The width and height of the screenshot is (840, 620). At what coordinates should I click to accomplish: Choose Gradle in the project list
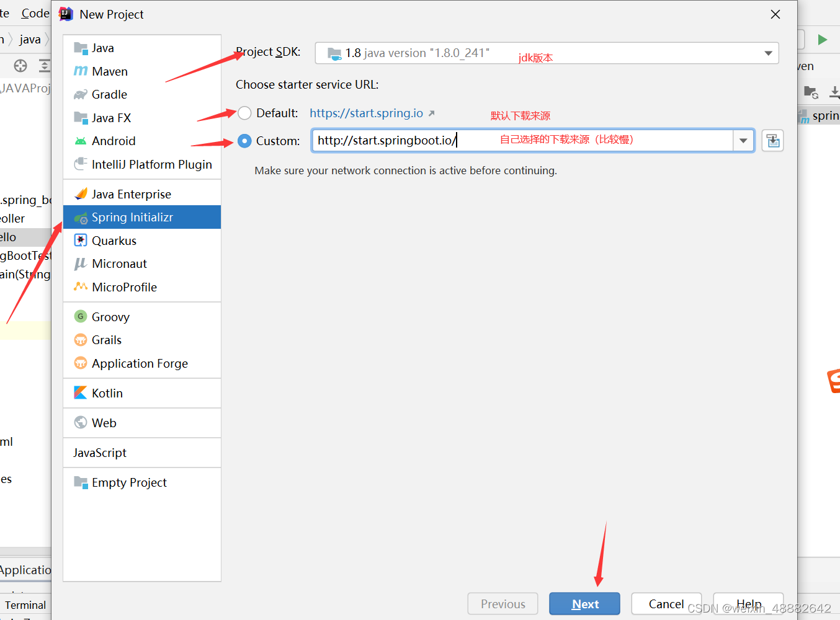pyautogui.click(x=142, y=94)
